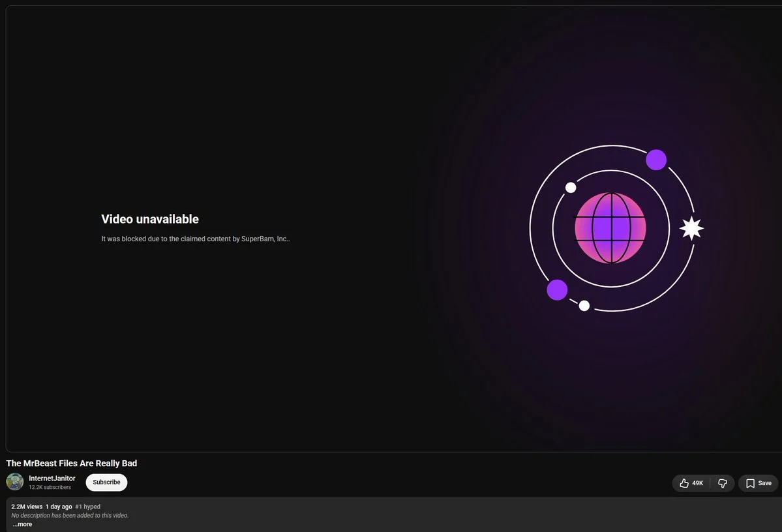Image resolution: width=782 pixels, height=532 pixels.
Task: Subscribe to the InternetJanitor channel
Action: (106, 482)
